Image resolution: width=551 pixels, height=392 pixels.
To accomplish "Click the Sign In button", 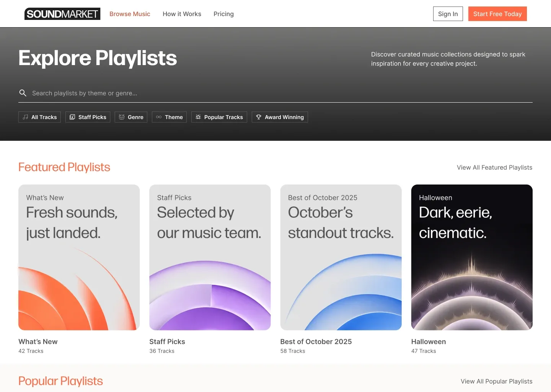I will coord(448,14).
